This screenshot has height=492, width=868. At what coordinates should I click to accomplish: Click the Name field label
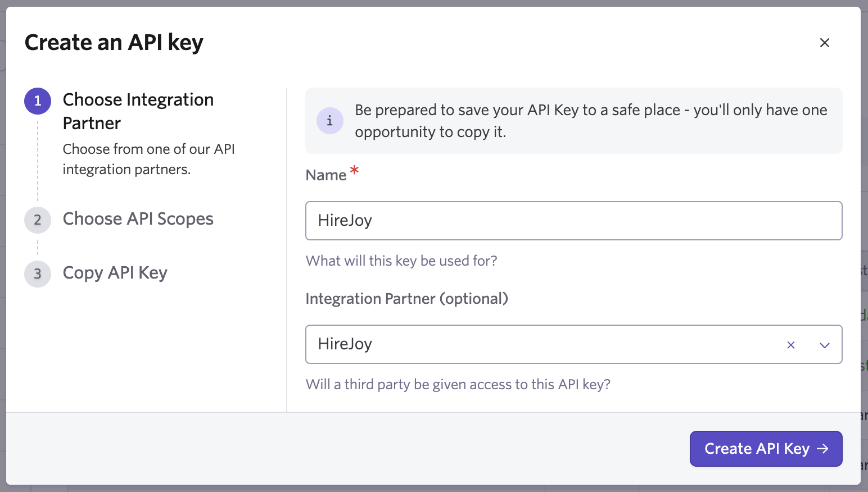[x=325, y=175]
